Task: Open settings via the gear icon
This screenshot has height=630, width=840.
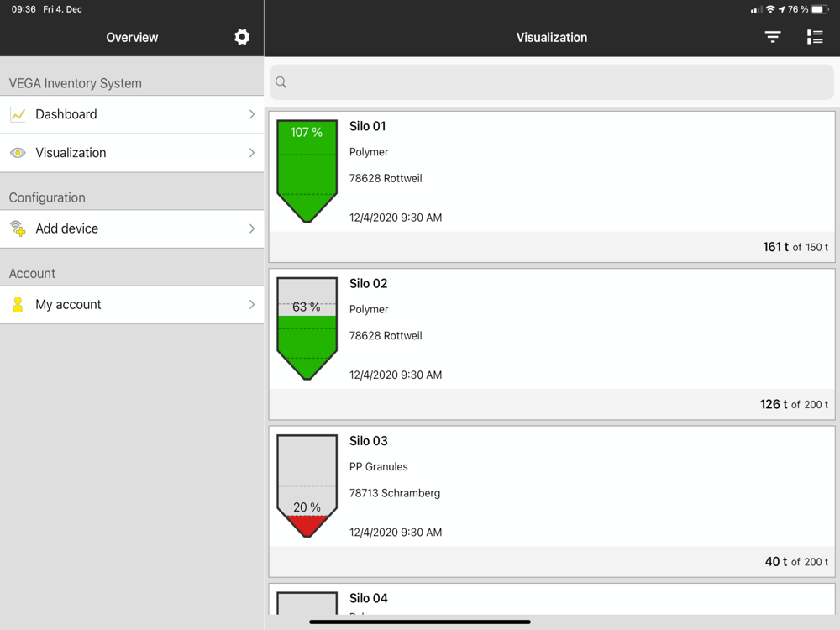Action: click(x=242, y=37)
